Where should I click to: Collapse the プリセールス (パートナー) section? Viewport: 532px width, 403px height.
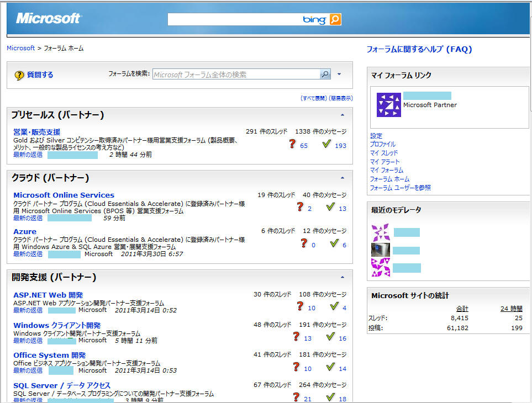[x=343, y=115]
